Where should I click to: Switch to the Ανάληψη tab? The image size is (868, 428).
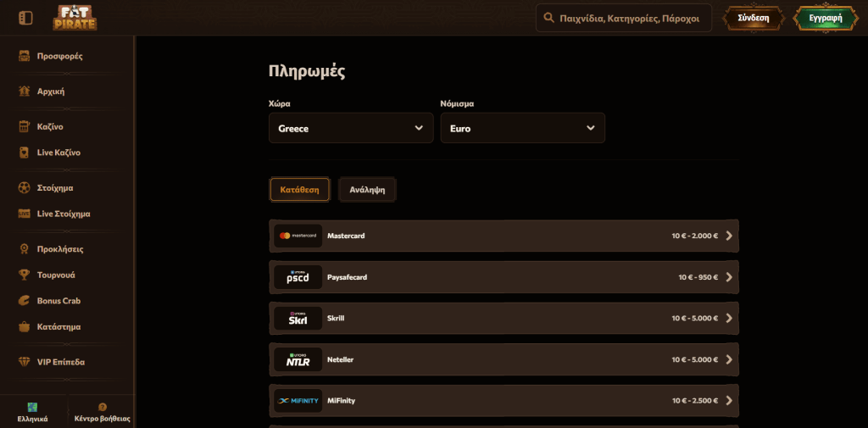[367, 190]
